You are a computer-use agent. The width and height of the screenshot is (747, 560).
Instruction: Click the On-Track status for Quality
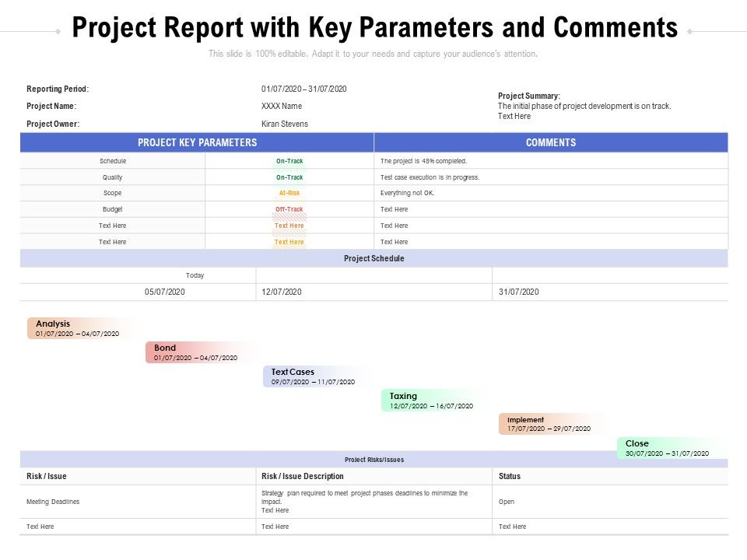click(289, 177)
